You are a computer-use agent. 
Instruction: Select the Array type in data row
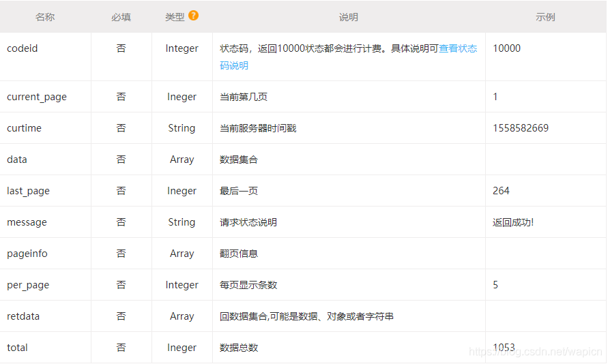182,160
